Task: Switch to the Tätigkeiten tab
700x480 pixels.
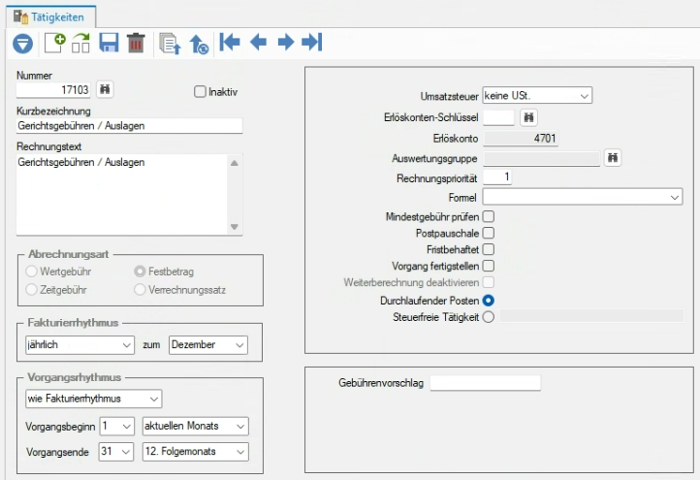Action: pyautogui.click(x=50, y=17)
